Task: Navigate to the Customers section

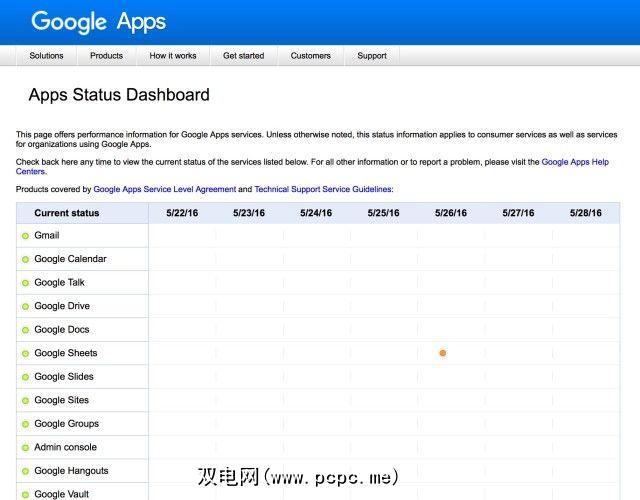Action: click(x=310, y=56)
